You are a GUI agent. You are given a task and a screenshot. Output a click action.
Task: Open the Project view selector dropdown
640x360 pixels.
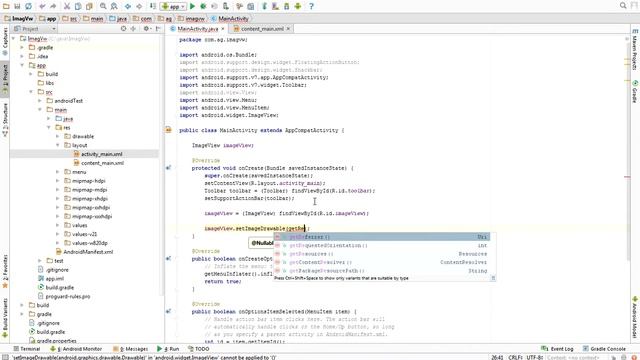click(x=35, y=29)
